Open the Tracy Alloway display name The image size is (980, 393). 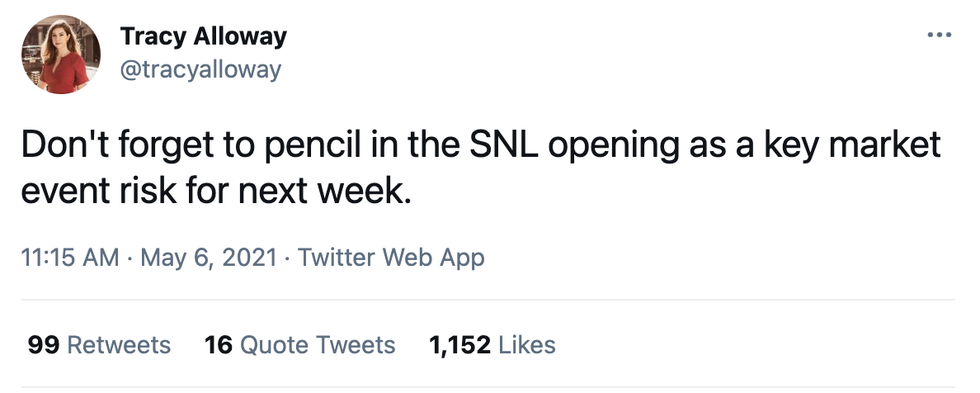coord(203,36)
